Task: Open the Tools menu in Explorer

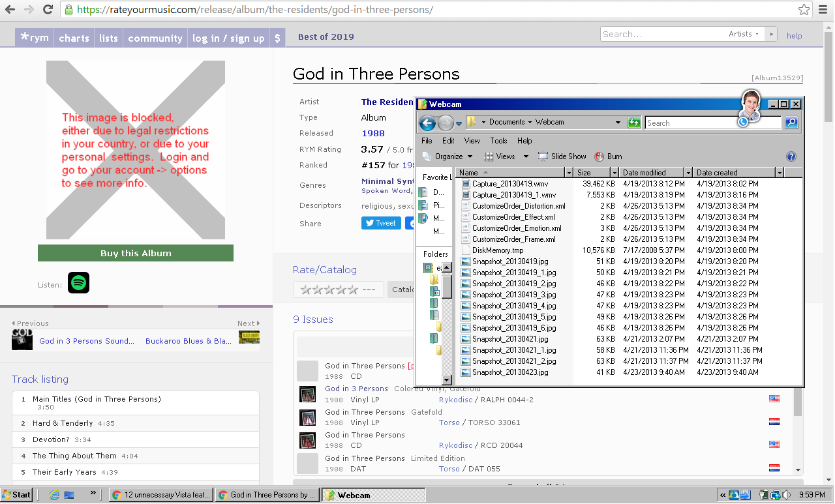Action: [x=498, y=140]
